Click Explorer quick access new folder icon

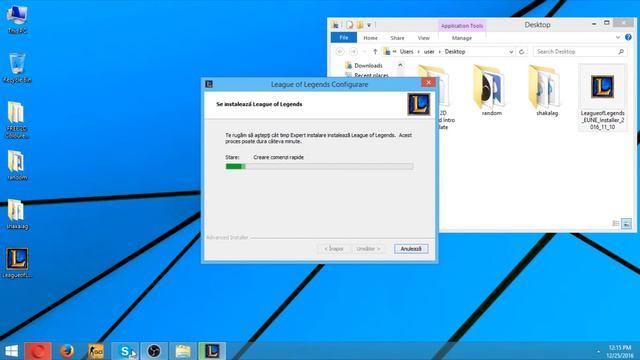click(360, 25)
